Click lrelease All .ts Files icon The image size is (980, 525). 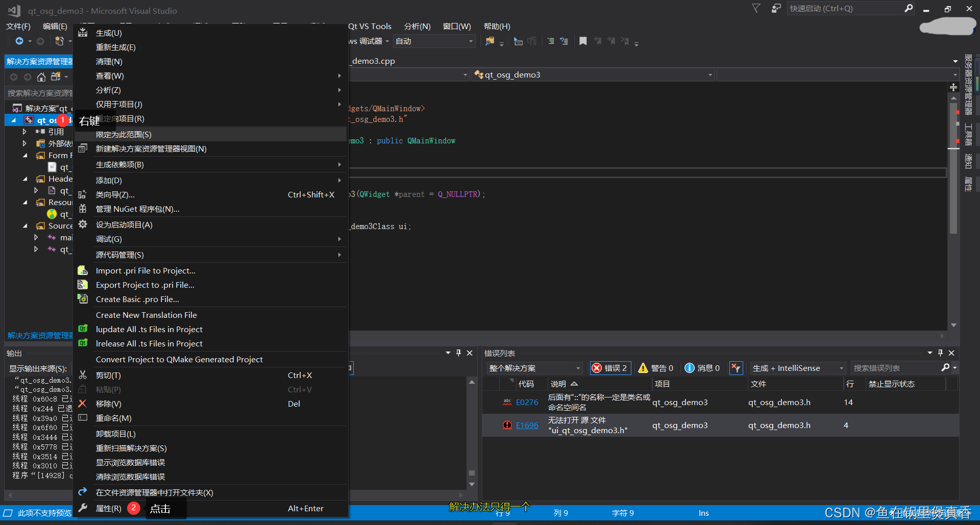83,343
